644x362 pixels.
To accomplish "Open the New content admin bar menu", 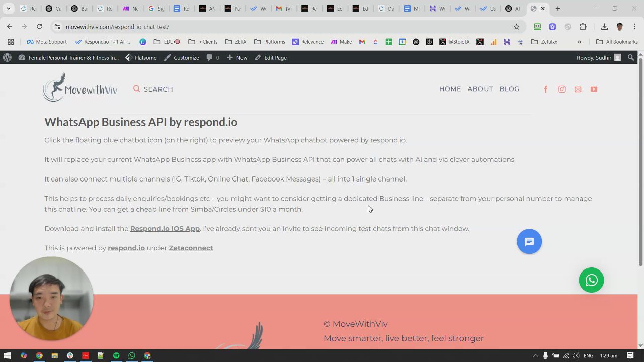I will point(237,58).
